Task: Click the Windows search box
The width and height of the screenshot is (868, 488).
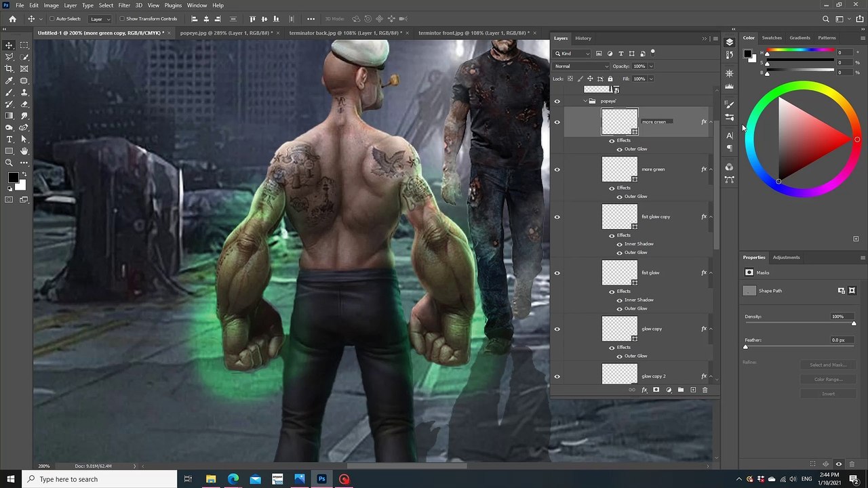Action: (99, 479)
